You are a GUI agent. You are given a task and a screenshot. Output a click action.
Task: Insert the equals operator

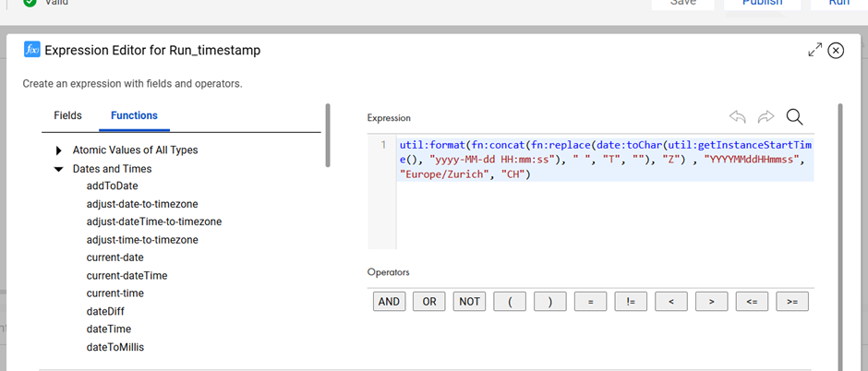(591, 302)
